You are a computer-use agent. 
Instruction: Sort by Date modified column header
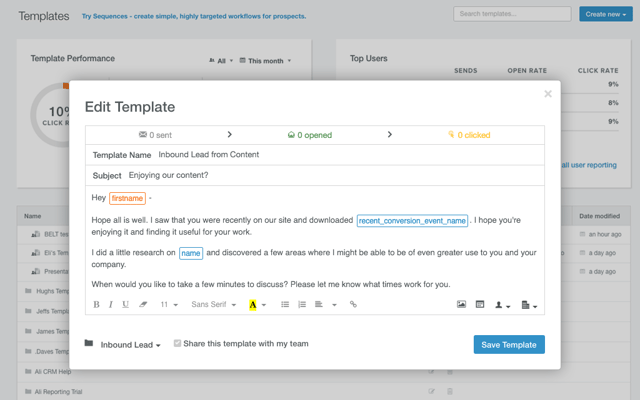click(x=599, y=216)
